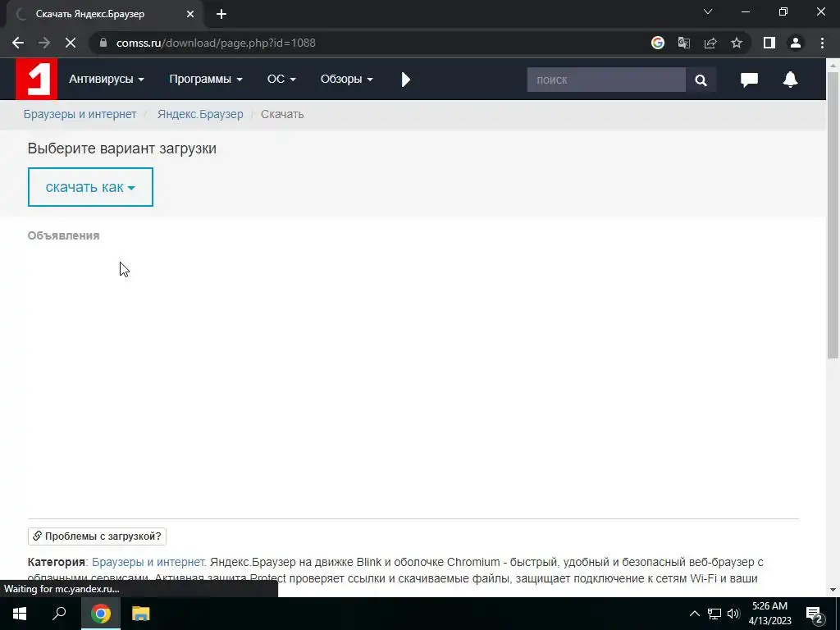Screen dimensions: 840x630
Task: Open the tab search chevron
Action: pos(708,11)
